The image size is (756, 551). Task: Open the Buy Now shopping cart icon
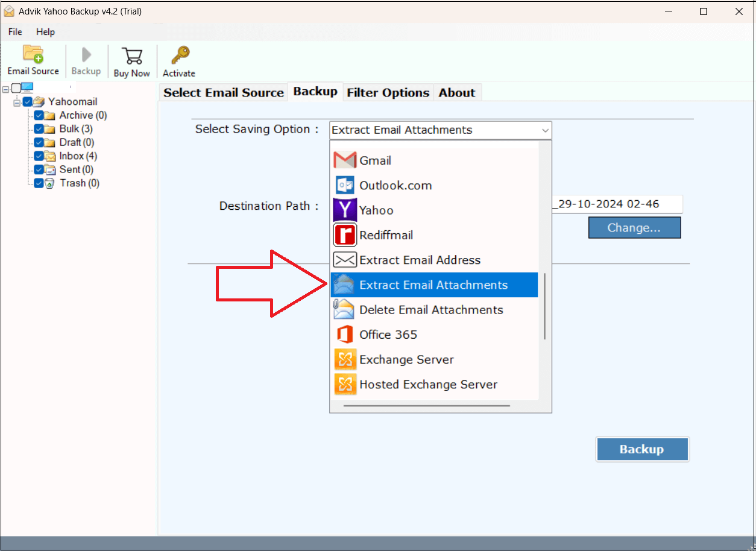[x=131, y=56]
